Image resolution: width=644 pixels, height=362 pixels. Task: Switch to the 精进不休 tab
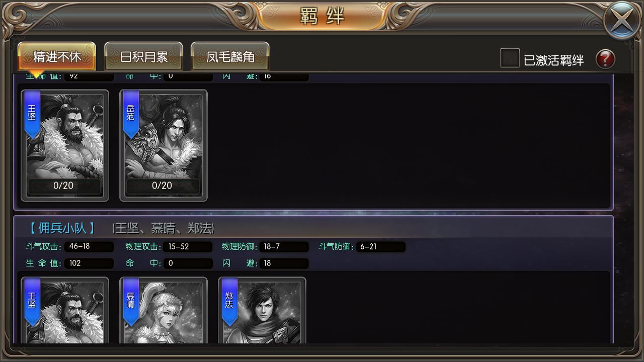pos(57,56)
